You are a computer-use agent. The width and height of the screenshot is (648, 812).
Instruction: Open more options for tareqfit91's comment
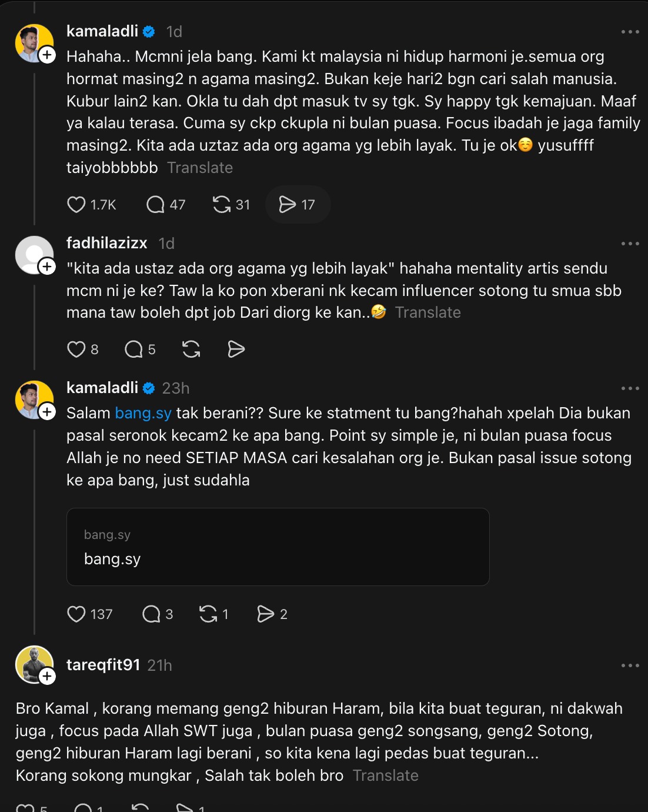[630, 665]
